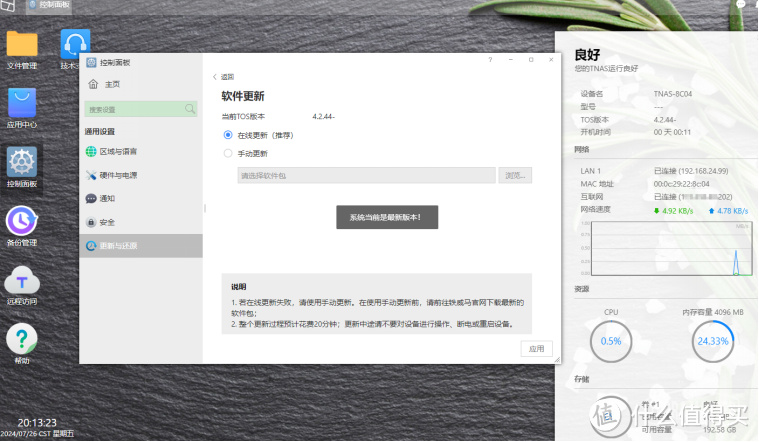The height and width of the screenshot is (442, 759).
Task: Open the 技术支持 headset icon
Action: click(74, 45)
